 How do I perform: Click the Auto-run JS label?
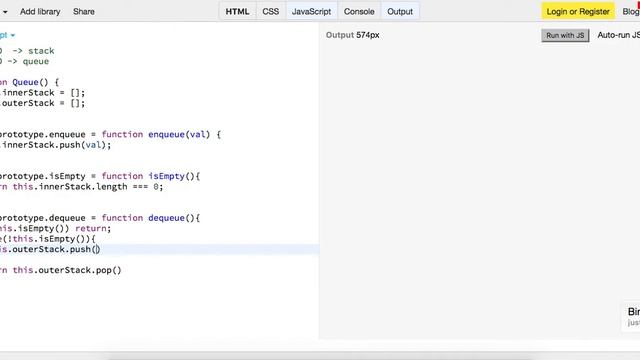coord(618,35)
